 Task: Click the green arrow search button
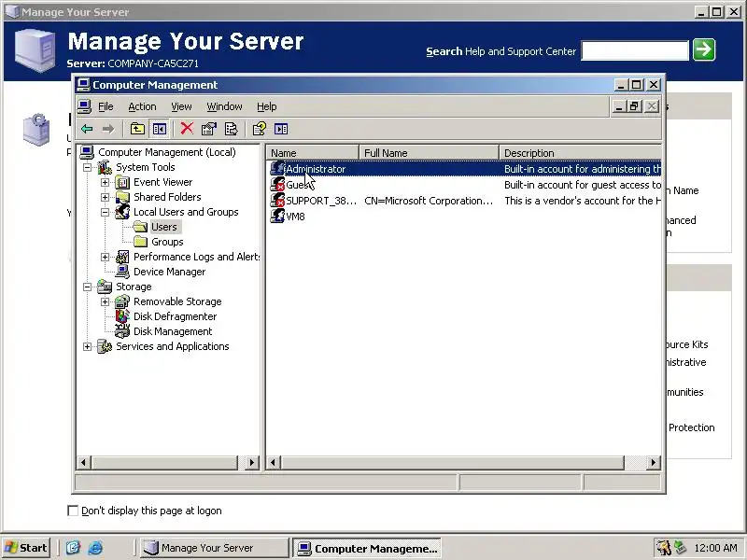tap(704, 49)
